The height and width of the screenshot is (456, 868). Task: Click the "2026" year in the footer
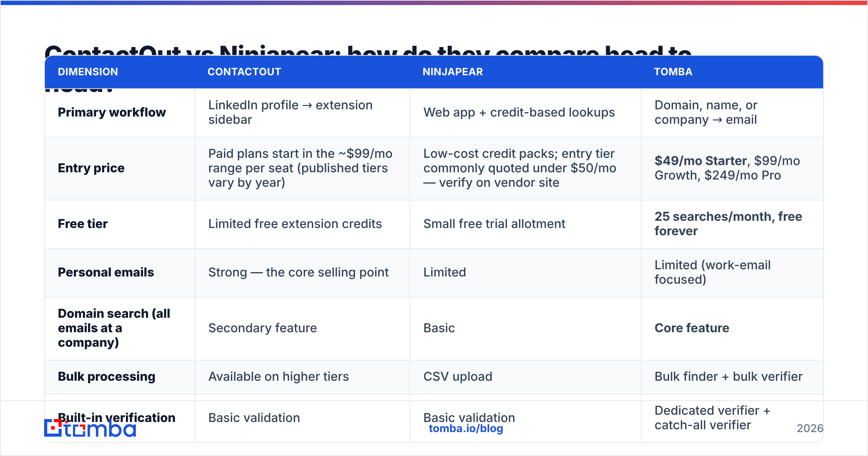point(810,428)
